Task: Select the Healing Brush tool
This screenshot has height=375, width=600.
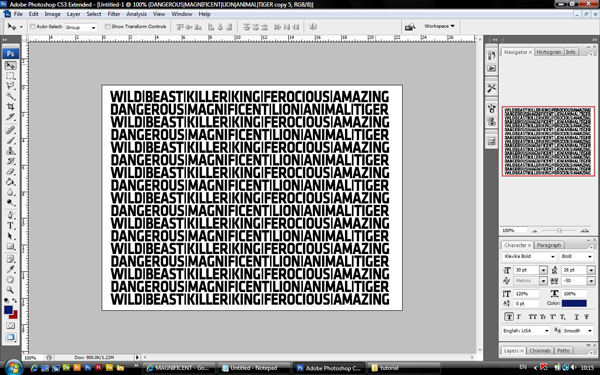Action: [10, 130]
